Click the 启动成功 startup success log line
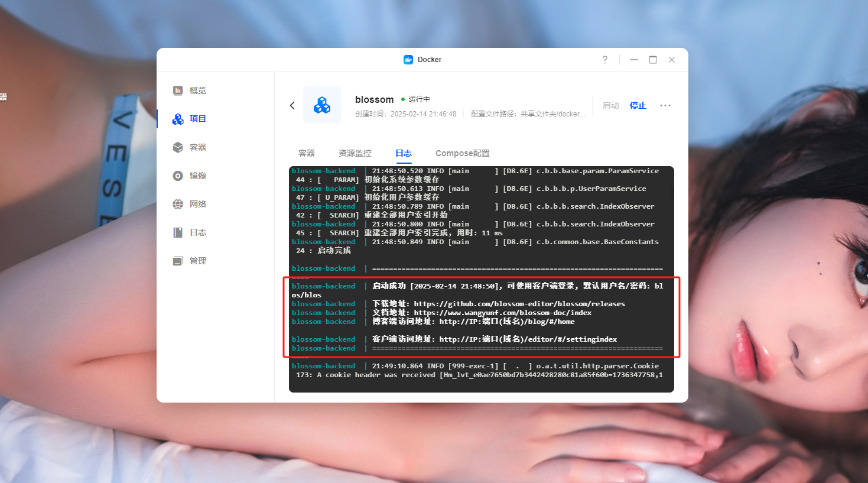The width and height of the screenshot is (868, 483). (x=477, y=290)
